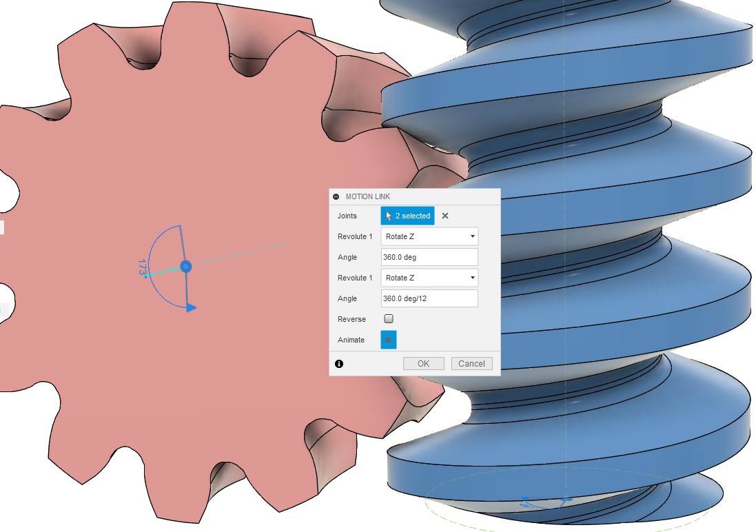Click the Joints '2 selected' selector
The width and height of the screenshot is (756, 532).
pyautogui.click(x=407, y=216)
